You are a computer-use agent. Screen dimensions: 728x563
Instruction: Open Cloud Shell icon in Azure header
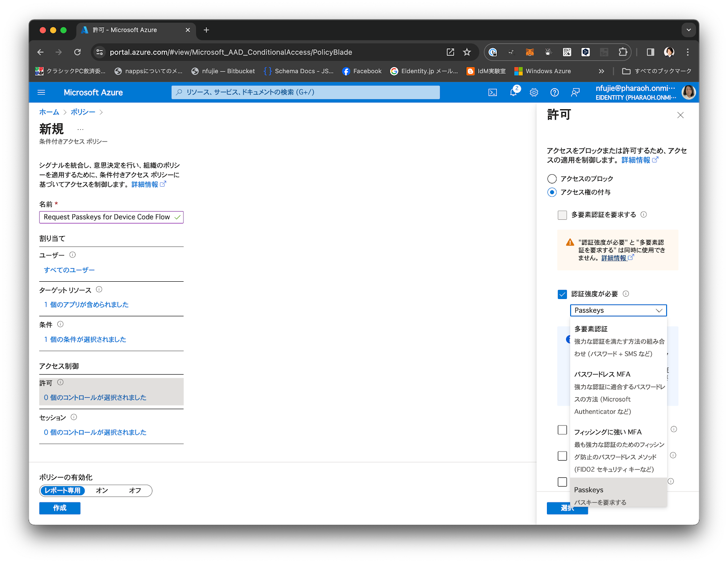click(493, 92)
